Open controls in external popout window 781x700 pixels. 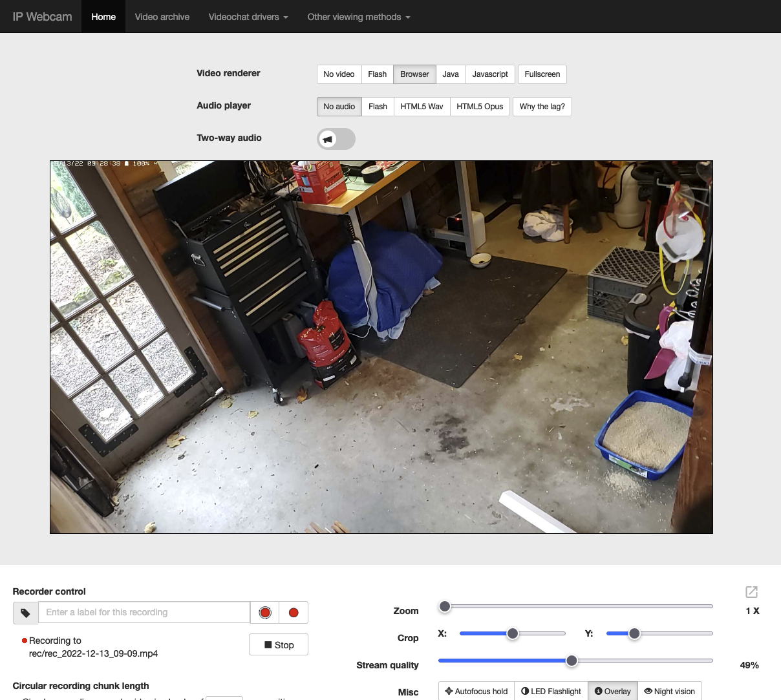coord(751,592)
